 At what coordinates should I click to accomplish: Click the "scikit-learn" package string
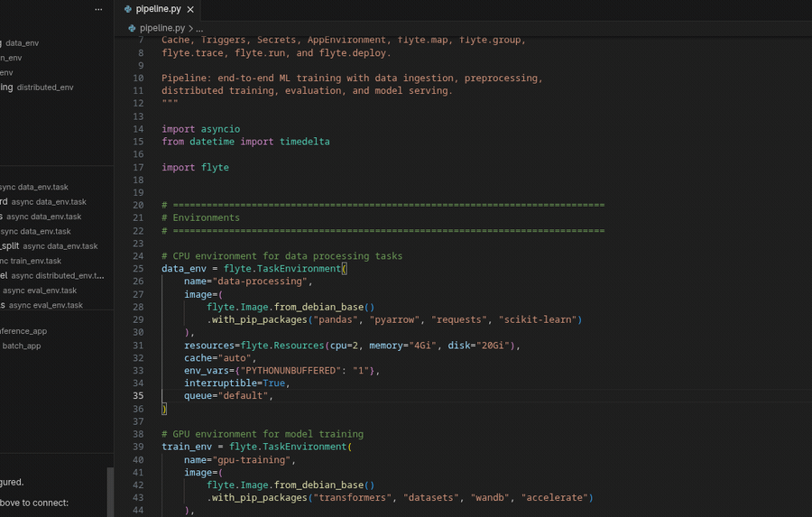click(x=538, y=319)
